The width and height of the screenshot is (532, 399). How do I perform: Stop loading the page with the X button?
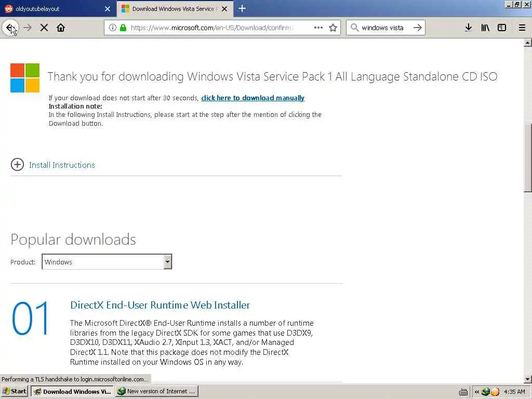(44, 28)
